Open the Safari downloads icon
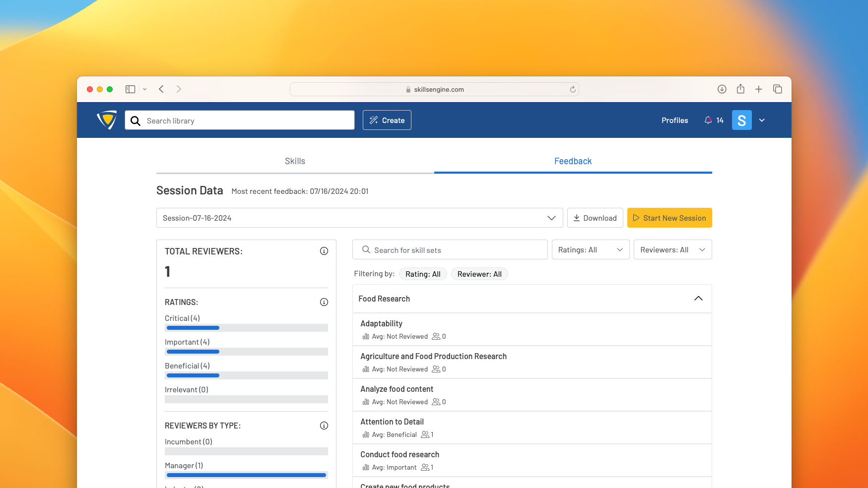The height and width of the screenshot is (488, 868). (722, 89)
